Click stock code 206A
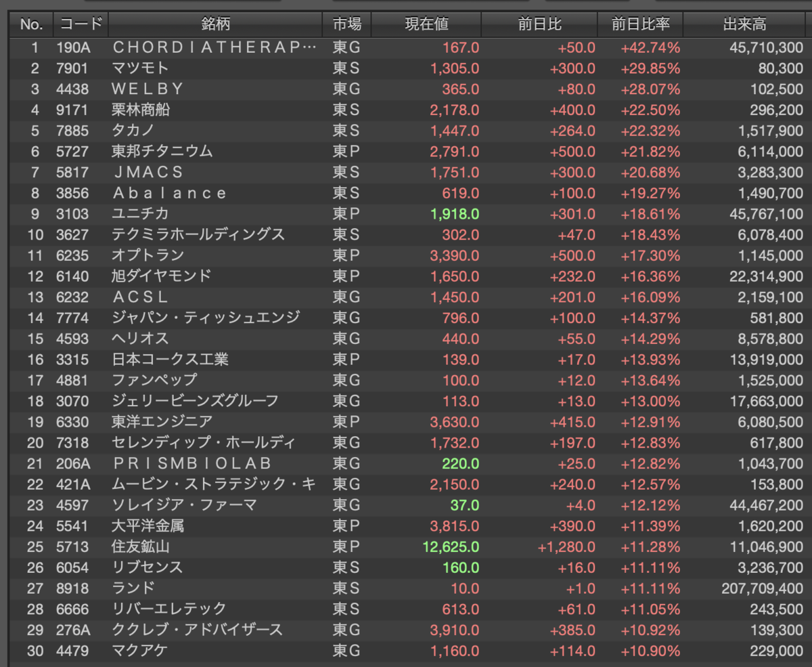This screenshot has width=812, height=667. (x=72, y=463)
